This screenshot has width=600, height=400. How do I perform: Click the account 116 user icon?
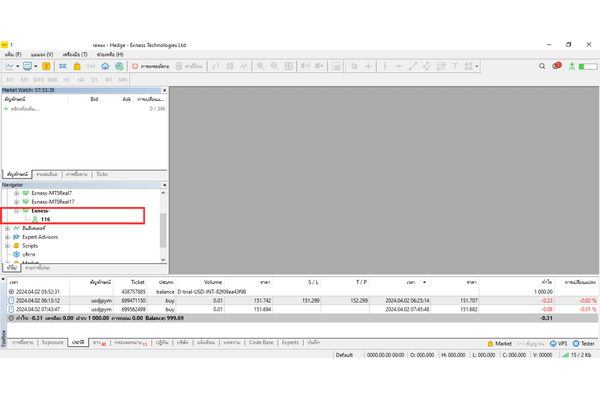coord(34,219)
